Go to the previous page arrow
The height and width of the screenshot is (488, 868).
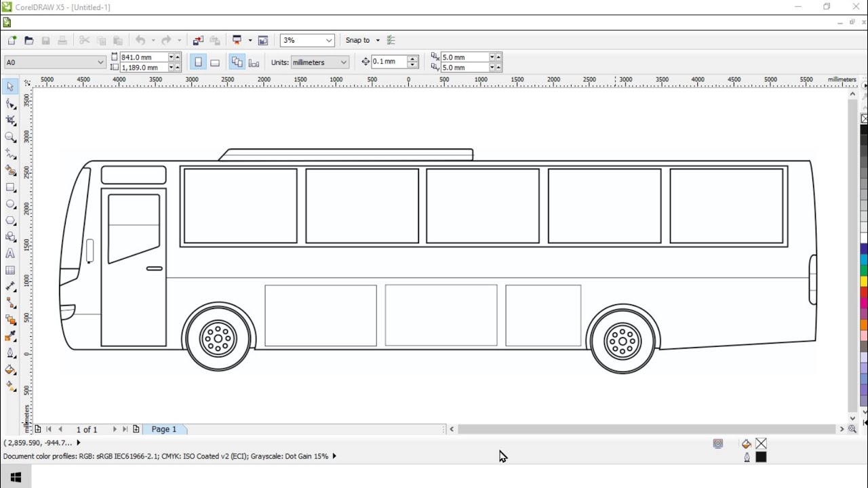click(60, 429)
